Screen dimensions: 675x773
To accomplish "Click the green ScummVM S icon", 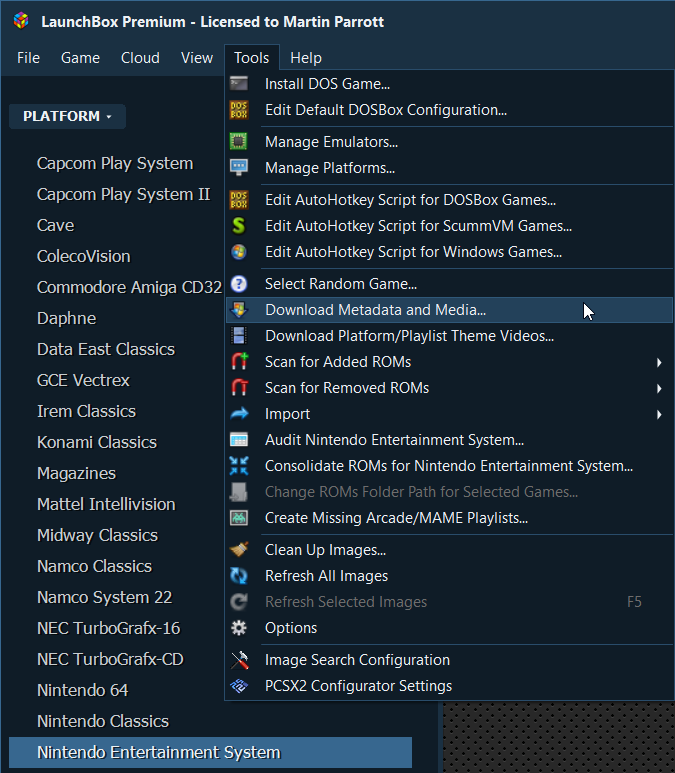I will point(239,226).
